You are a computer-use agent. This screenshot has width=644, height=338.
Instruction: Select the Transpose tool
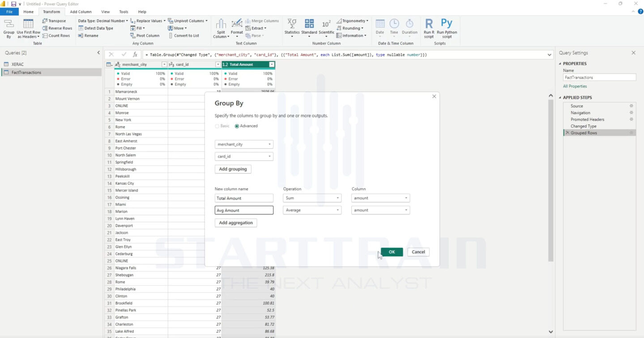[54, 21]
